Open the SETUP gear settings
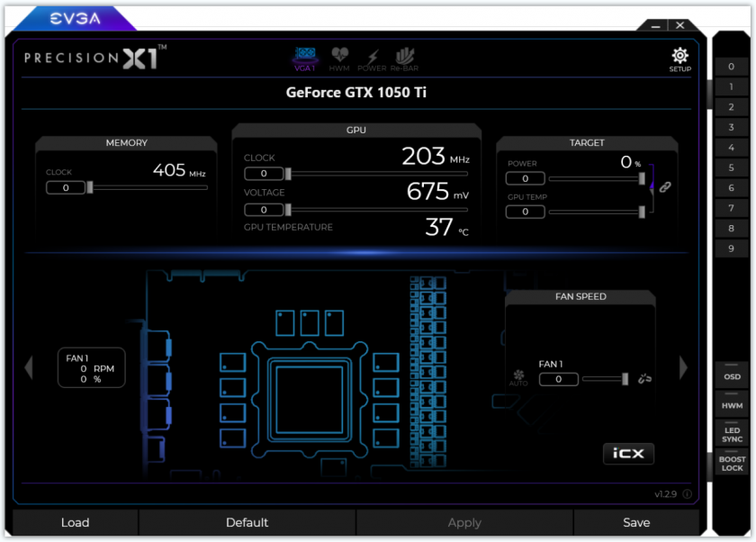 679,59
